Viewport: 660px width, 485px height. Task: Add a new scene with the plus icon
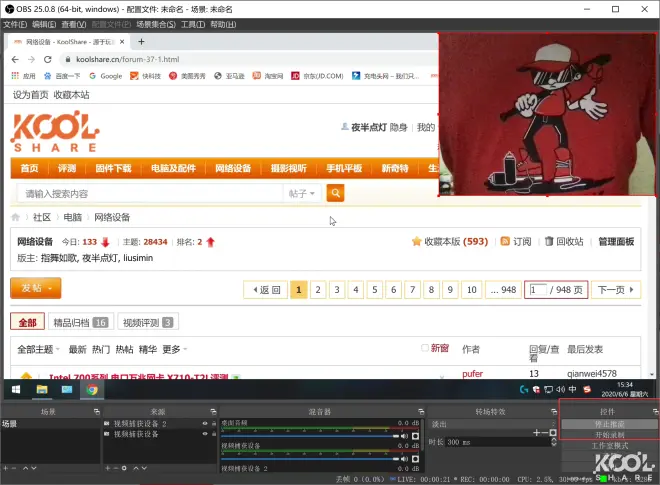(x=6, y=468)
